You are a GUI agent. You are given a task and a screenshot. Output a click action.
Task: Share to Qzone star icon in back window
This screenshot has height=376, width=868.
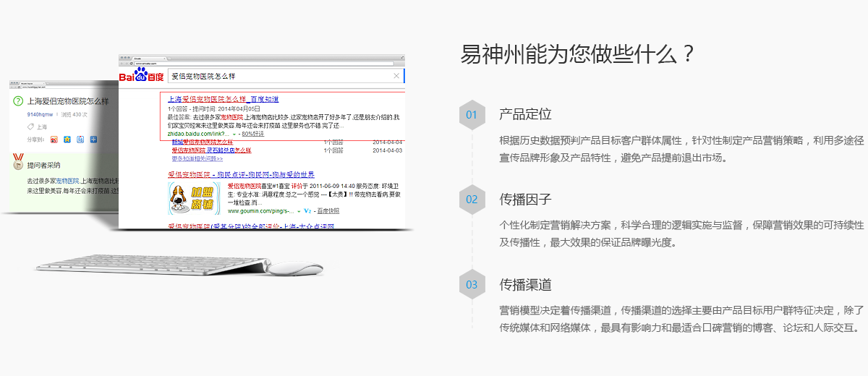click(67, 139)
